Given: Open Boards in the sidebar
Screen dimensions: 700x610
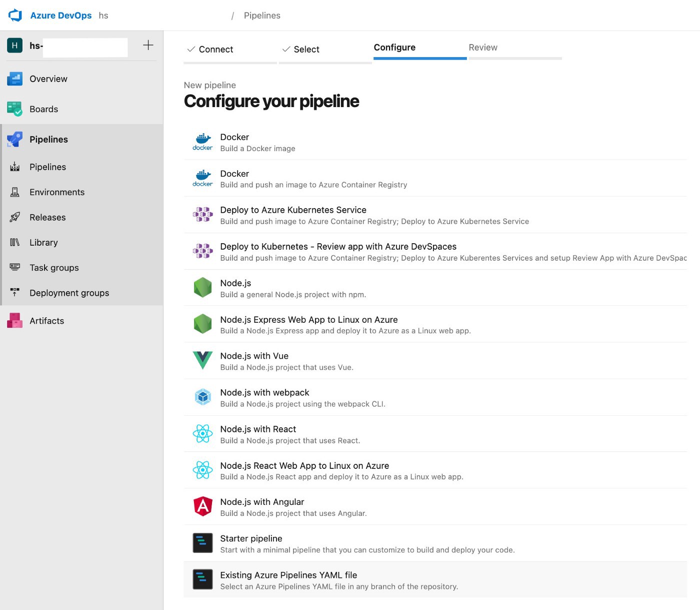Looking at the screenshot, I should [81, 109].
